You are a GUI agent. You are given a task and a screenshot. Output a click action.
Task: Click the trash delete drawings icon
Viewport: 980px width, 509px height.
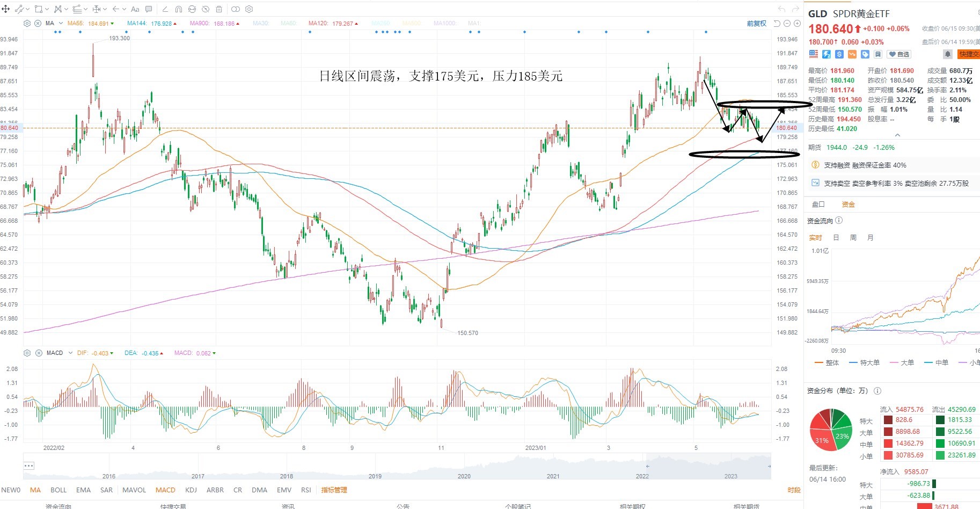point(219,9)
